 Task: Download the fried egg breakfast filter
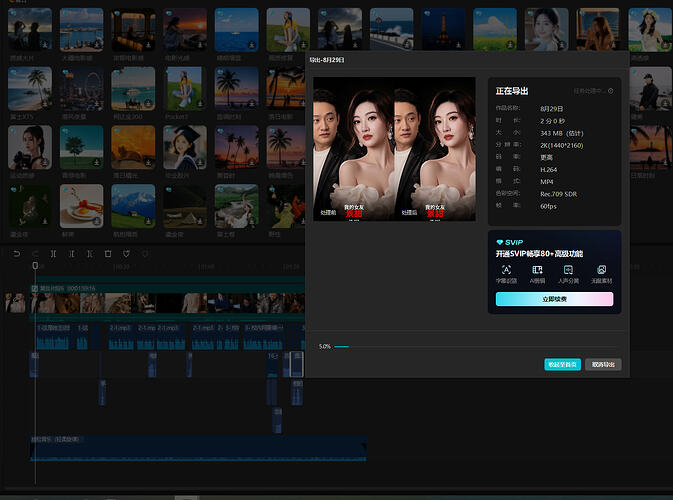click(x=97, y=221)
